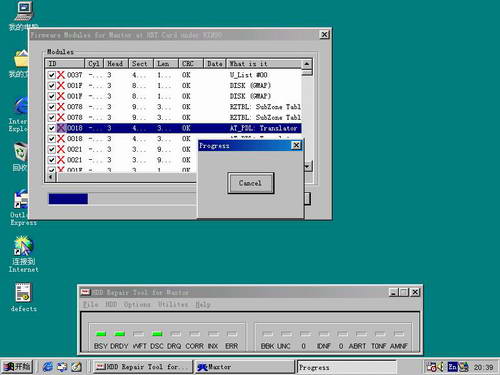This screenshot has width=500, height=375.
Task: Click the BBK error LED indicator
Action: (x=267, y=334)
